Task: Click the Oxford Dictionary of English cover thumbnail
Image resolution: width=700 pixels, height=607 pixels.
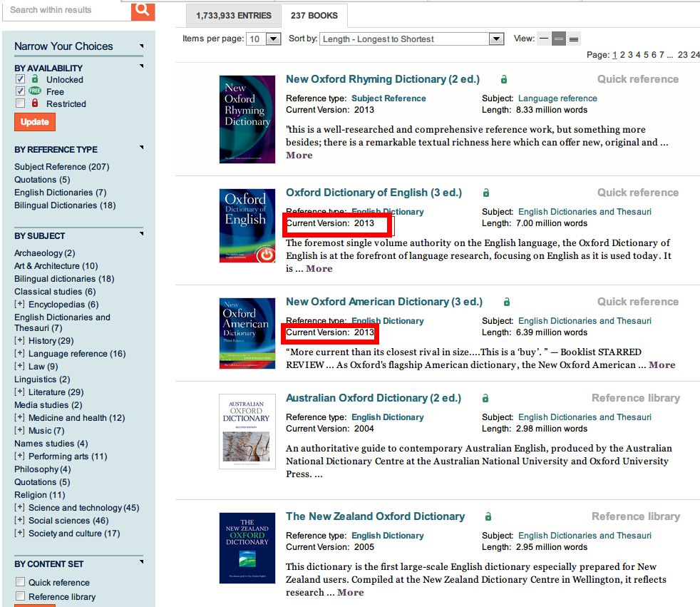Action: coord(247,225)
